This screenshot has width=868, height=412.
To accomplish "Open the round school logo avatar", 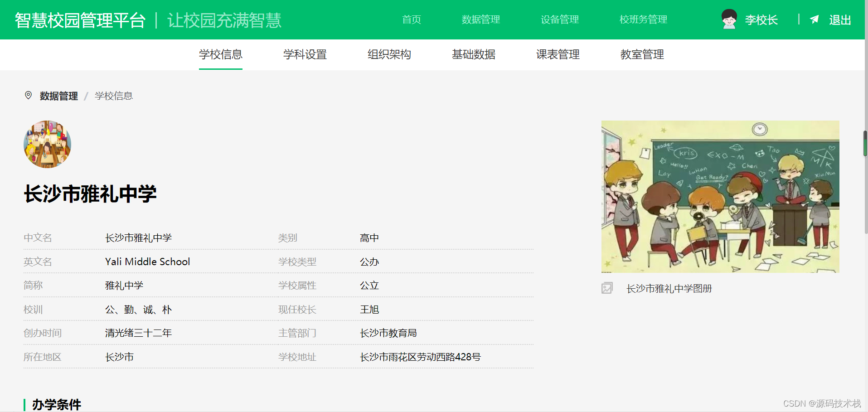I will 47,144.
